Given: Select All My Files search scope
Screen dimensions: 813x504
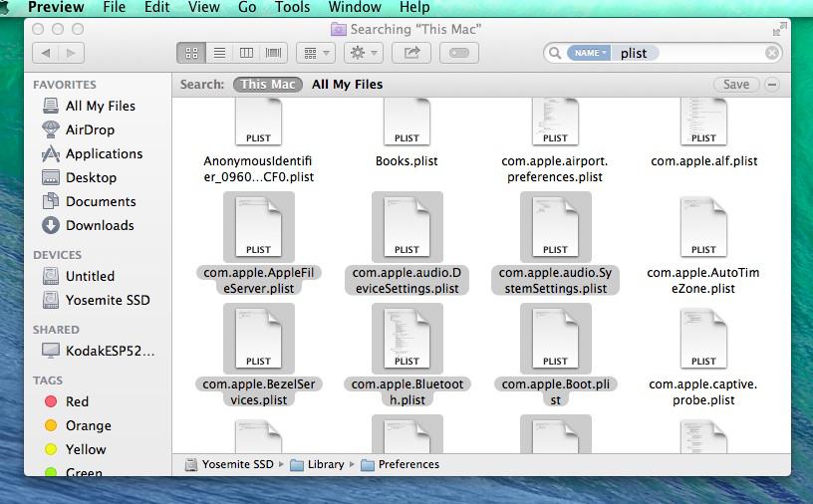Looking at the screenshot, I should point(347,85).
